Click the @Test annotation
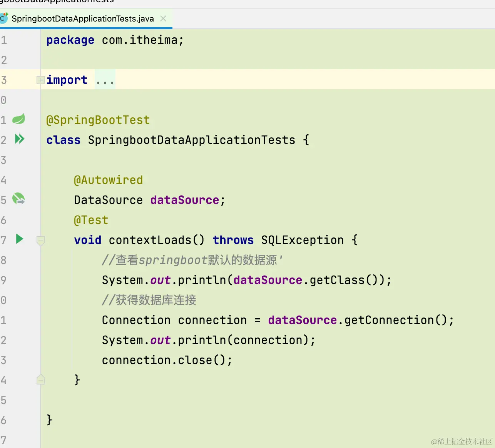The height and width of the screenshot is (448, 495). 91,220
